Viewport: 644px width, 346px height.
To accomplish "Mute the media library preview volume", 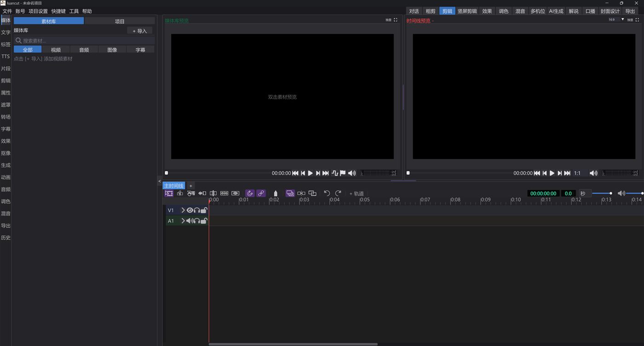I will pyautogui.click(x=352, y=173).
